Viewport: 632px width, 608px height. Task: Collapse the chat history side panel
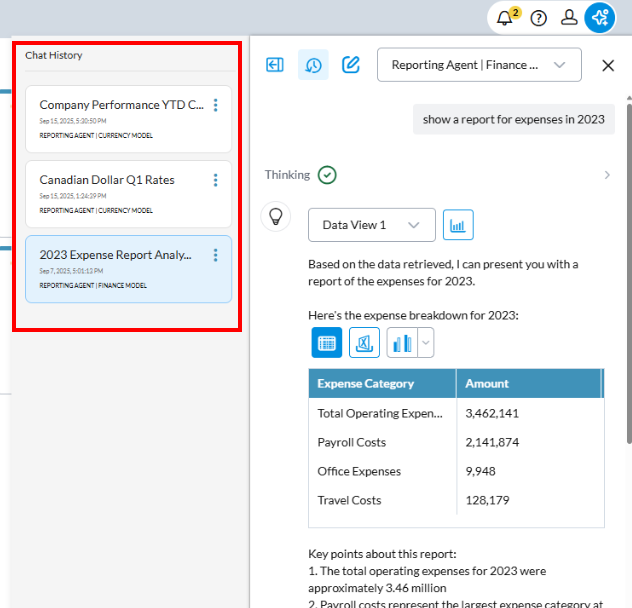tap(275, 65)
